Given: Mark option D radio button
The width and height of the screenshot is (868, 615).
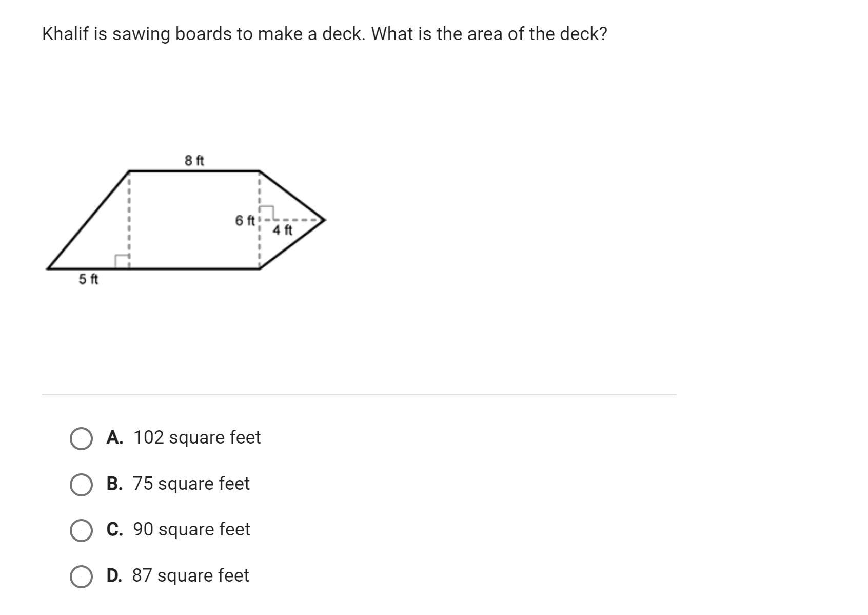Looking at the screenshot, I should [81, 576].
